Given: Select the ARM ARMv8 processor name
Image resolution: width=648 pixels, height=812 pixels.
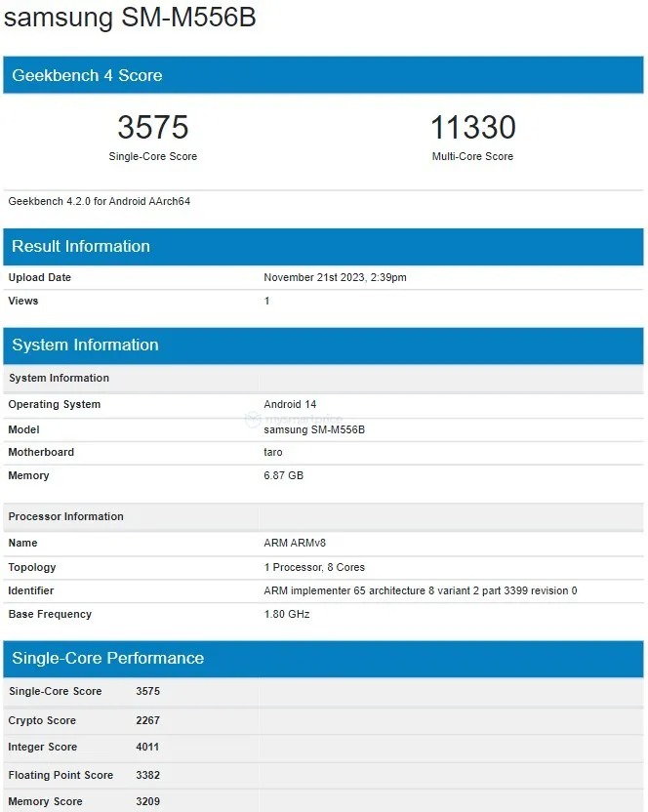Looking at the screenshot, I should [x=302, y=542].
